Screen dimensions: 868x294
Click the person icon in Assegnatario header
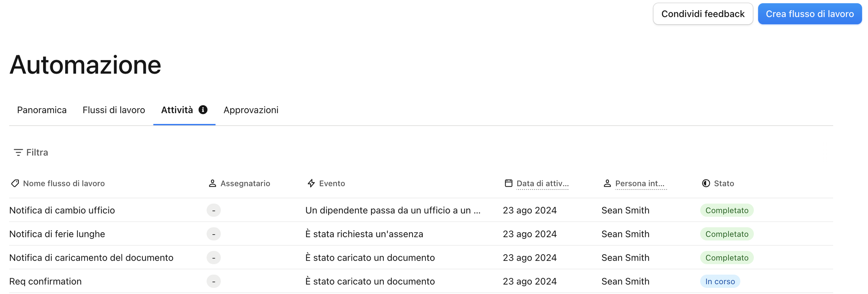point(212,183)
